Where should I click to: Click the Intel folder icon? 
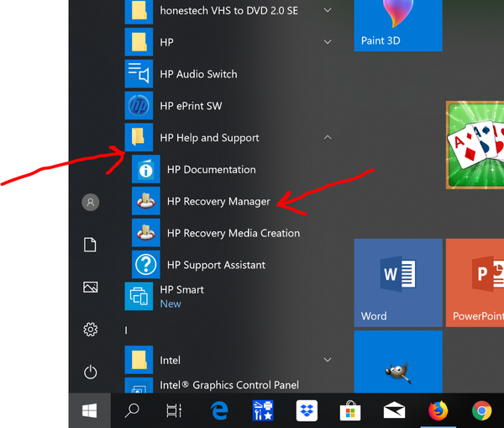tap(139, 360)
